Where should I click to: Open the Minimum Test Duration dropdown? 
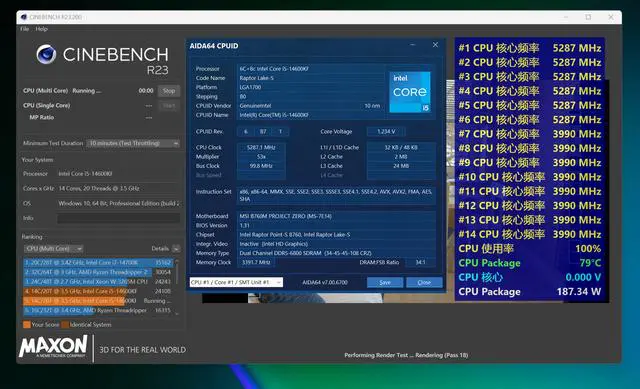coord(133,143)
